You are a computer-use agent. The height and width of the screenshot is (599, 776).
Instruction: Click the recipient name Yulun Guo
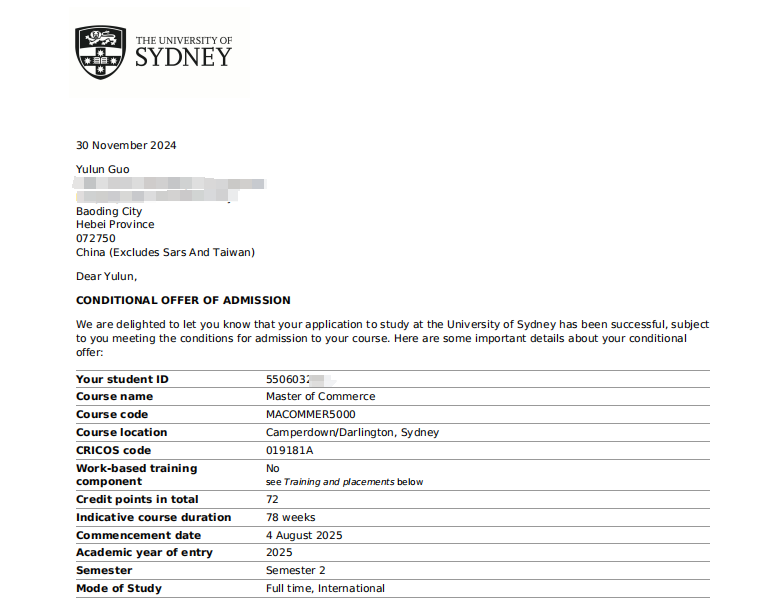click(103, 169)
